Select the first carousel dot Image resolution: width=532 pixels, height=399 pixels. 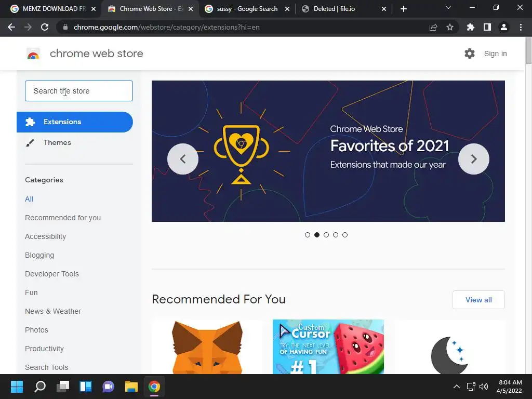tap(308, 235)
